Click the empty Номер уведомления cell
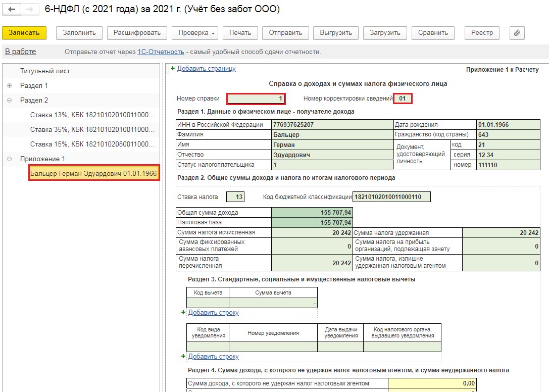The height and width of the screenshot is (392, 549). tap(273, 347)
